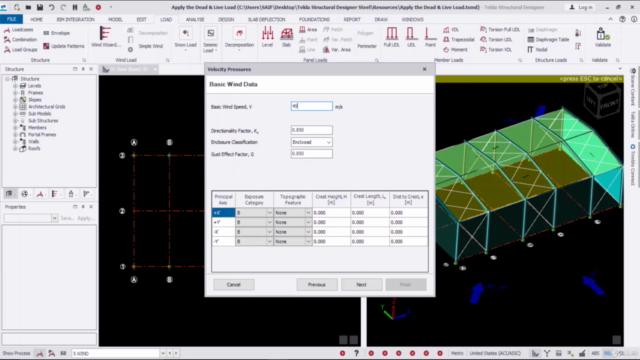Select Torsion Full UDL load
Viewport: 640px width, 360px height.
[500, 29]
